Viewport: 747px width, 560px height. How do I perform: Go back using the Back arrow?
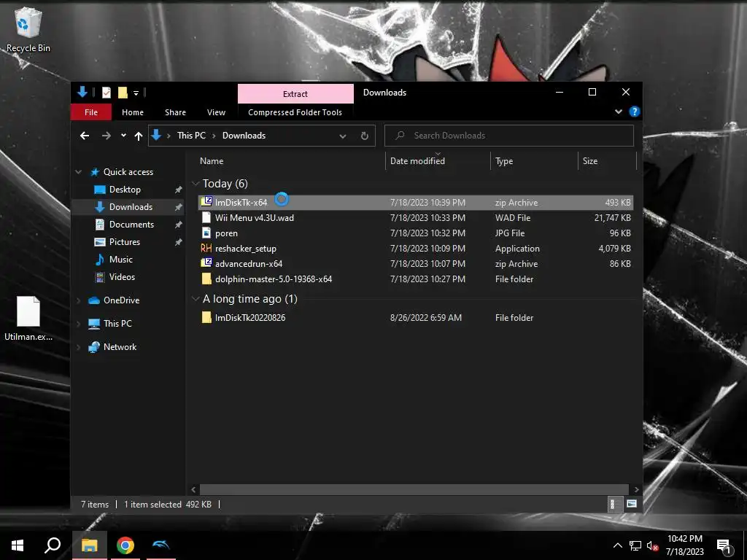(85, 136)
